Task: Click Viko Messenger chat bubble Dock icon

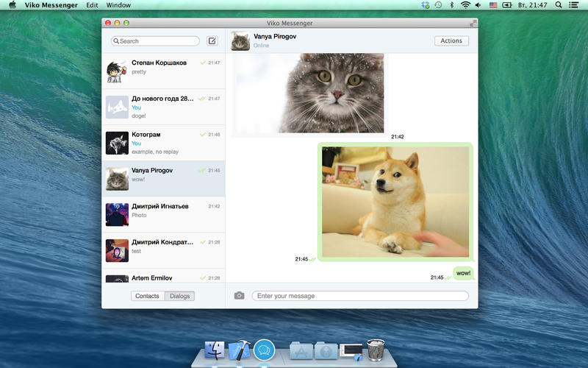Action: click(264, 350)
